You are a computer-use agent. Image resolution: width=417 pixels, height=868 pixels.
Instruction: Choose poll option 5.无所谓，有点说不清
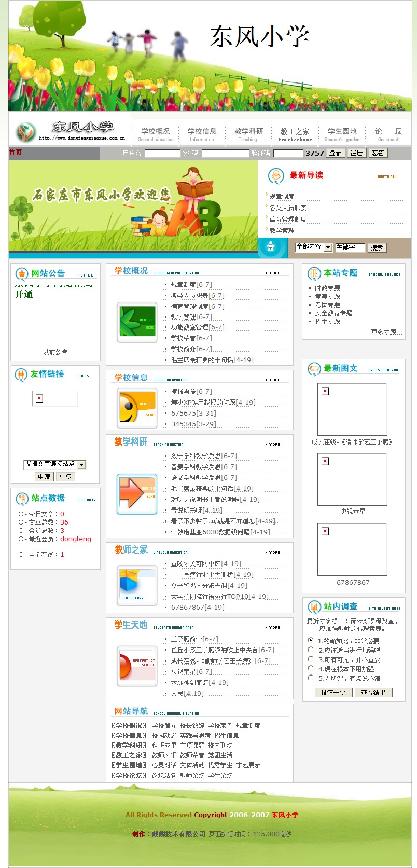[x=311, y=678]
